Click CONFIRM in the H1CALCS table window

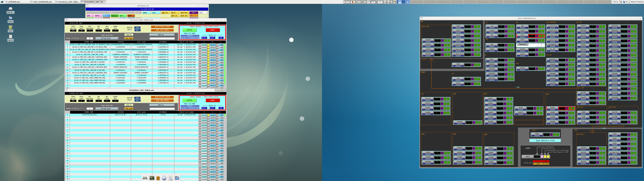pyautogui.click(x=189, y=30)
